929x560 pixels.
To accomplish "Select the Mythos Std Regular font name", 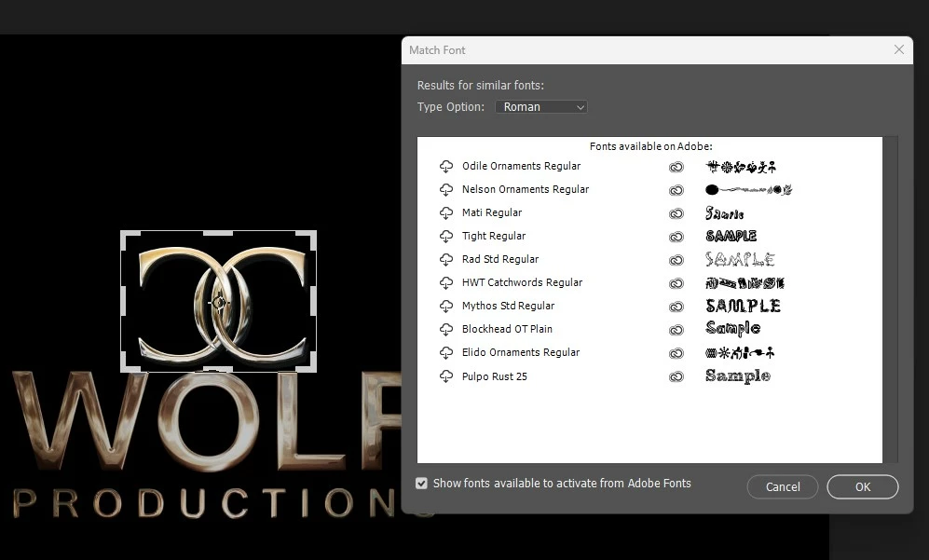I will tap(509, 306).
